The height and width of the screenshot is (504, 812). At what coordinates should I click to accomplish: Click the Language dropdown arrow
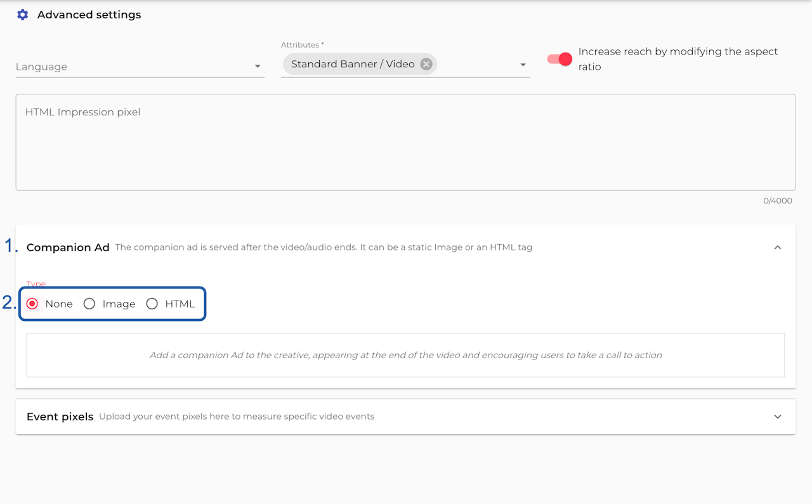click(x=258, y=67)
